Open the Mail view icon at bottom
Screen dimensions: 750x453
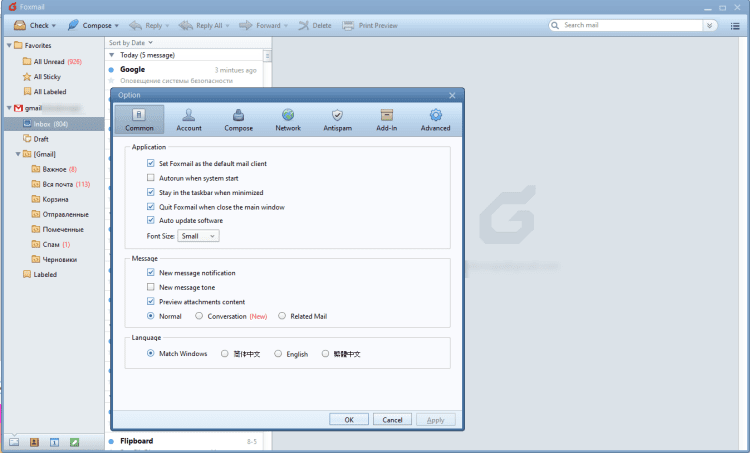point(14,442)
